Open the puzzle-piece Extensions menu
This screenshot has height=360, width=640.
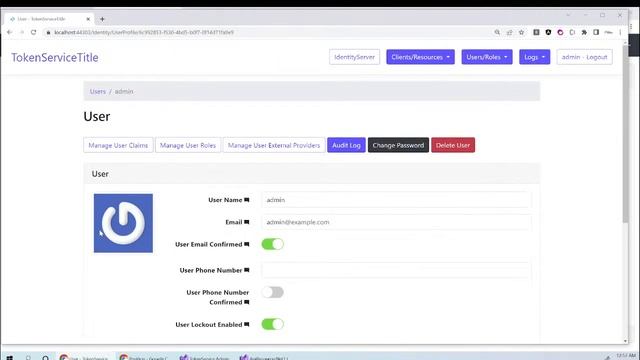click(584, 32)
